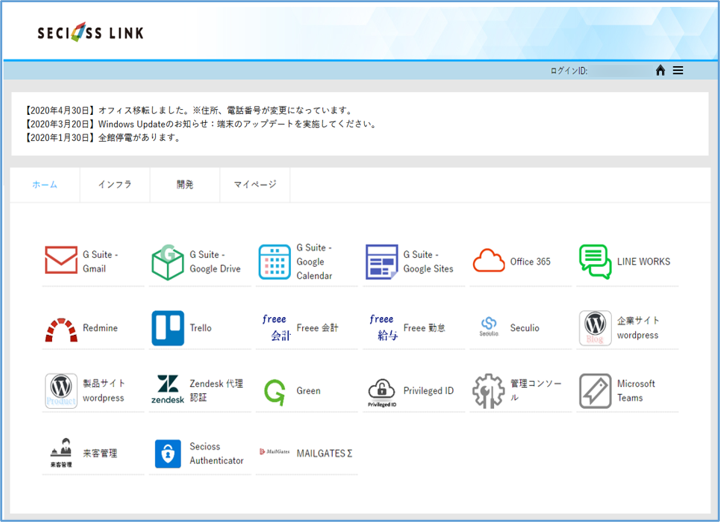Open the 来客管理 receptionist icon
The image size is (720, 522).
tap(61, 453)
